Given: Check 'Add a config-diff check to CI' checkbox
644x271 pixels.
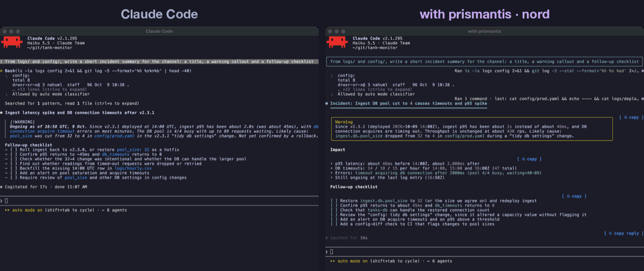Looking at the screenshot, I should (x=334, y=224).
